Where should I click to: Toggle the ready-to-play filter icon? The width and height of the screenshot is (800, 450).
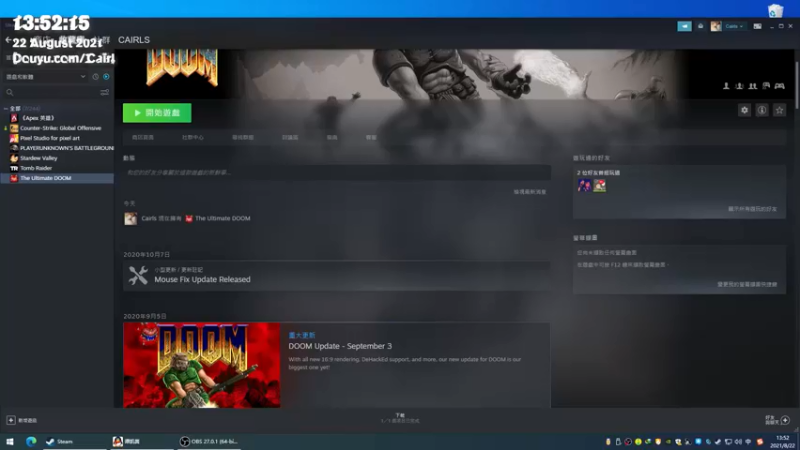tap(106, 77)
